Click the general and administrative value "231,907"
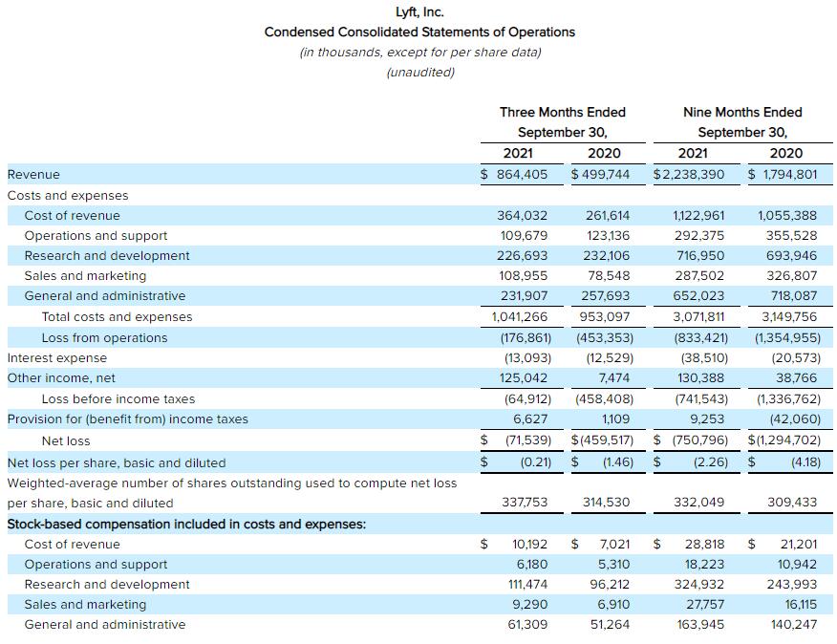 [524, 296]
